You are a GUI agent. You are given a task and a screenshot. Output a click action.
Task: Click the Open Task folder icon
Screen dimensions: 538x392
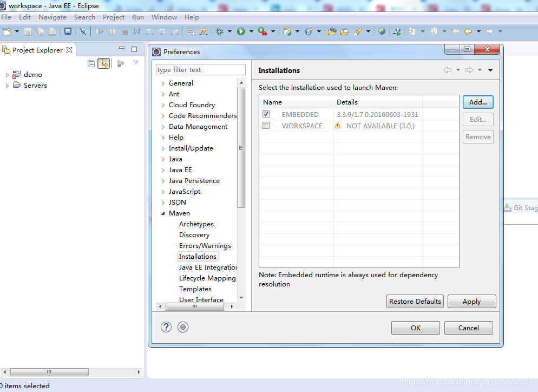[344, 31]
